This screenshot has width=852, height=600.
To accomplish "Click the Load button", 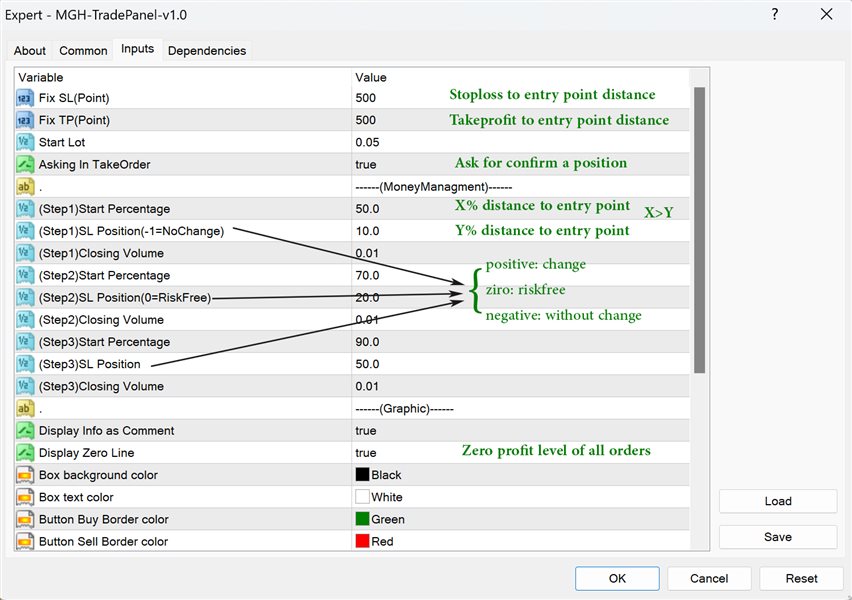I will pos(777,501).
